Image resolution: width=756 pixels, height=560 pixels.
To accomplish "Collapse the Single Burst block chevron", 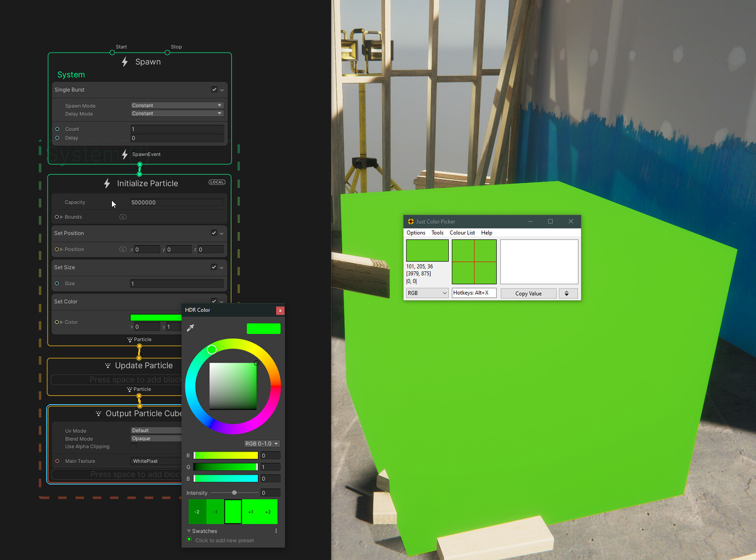I will pos(222,90).
